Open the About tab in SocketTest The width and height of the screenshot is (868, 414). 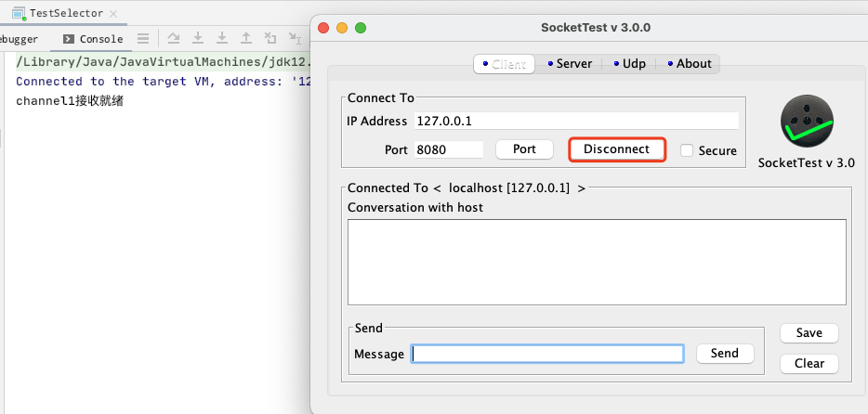(689, 63)
